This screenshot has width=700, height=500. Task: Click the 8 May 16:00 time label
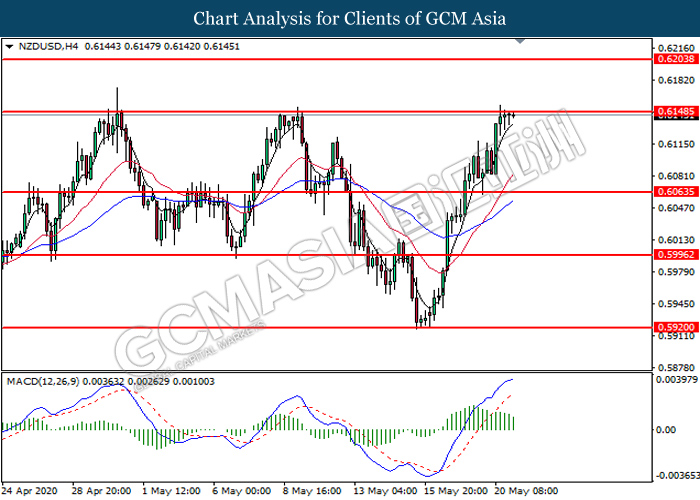[312, 491]
